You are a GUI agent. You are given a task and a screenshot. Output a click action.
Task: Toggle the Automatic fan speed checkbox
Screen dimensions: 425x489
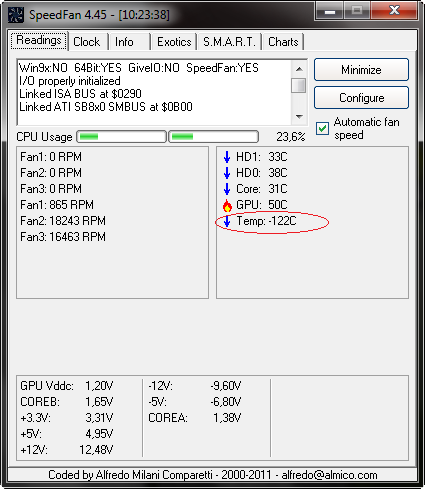tap(322, 128)
